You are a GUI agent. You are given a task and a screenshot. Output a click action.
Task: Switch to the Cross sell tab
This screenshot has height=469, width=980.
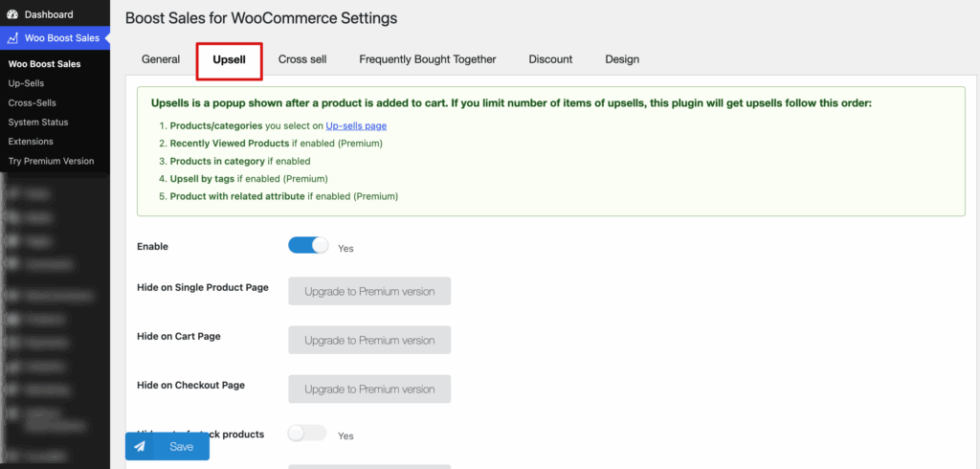302,59
